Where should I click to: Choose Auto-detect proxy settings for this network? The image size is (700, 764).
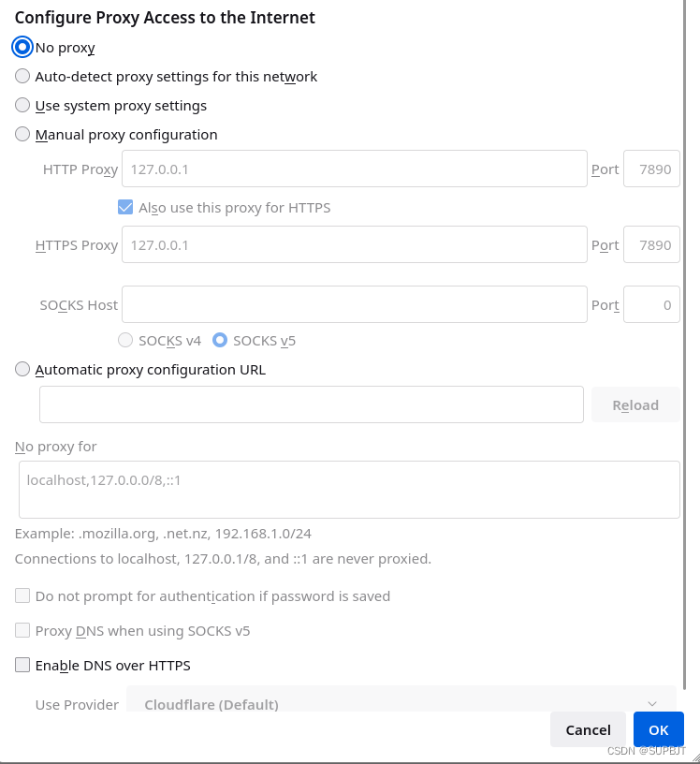coord(22,77)
